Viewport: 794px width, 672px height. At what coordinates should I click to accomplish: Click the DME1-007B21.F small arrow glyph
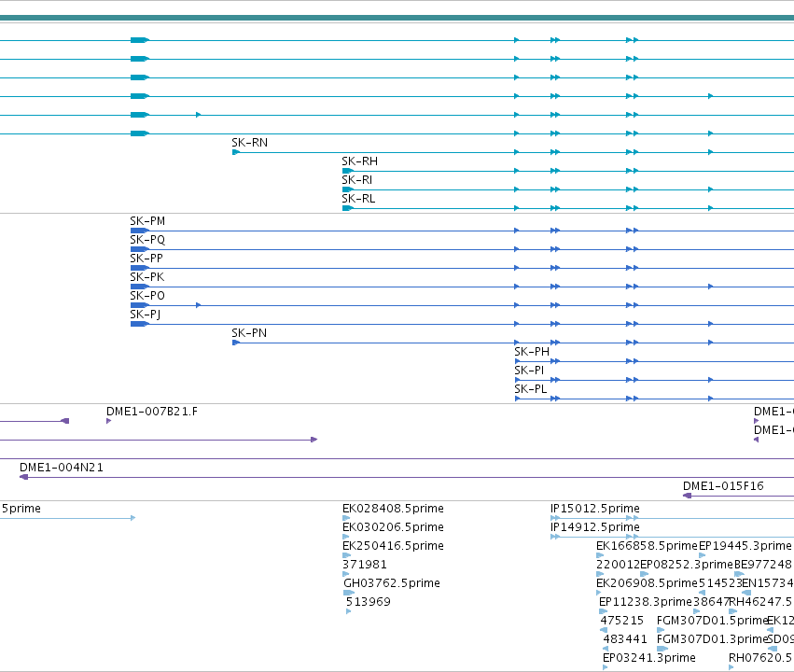click(108, 421)
